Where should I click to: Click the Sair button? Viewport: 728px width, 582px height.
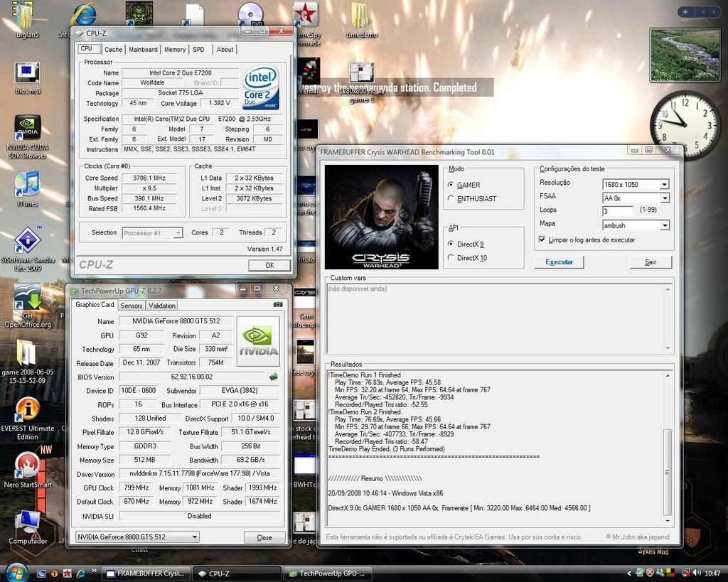pyautogui.click(x=651, y=262)
